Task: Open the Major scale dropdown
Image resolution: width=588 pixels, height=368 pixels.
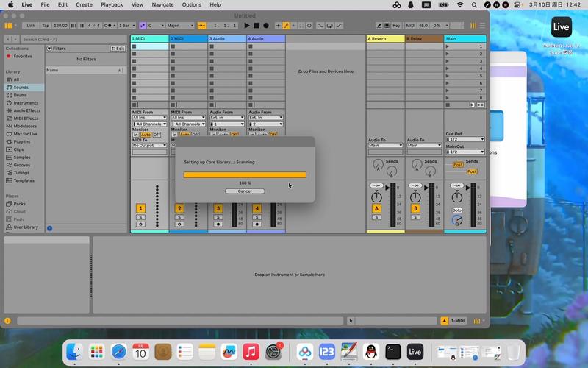Action: [180, 26]
